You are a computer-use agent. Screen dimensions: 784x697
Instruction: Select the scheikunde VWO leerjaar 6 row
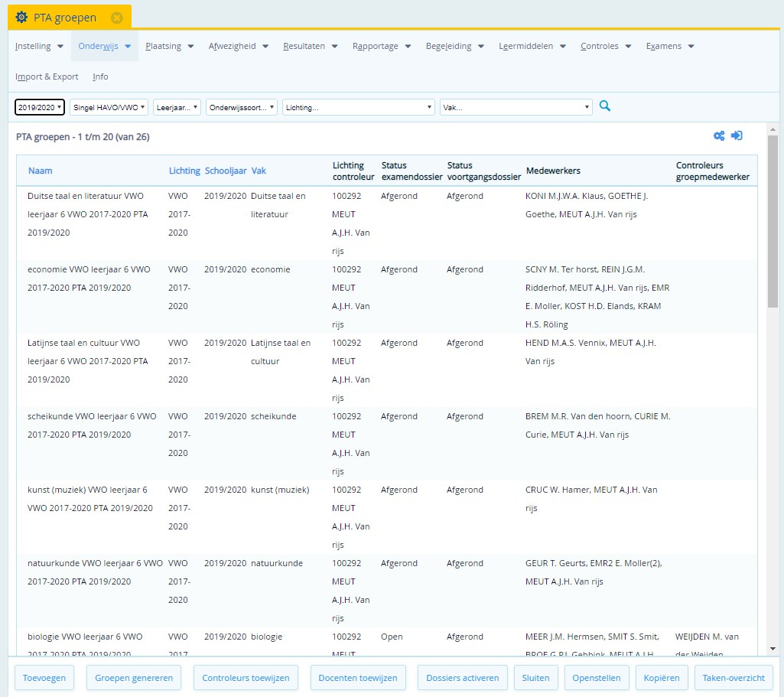[386, 444]
